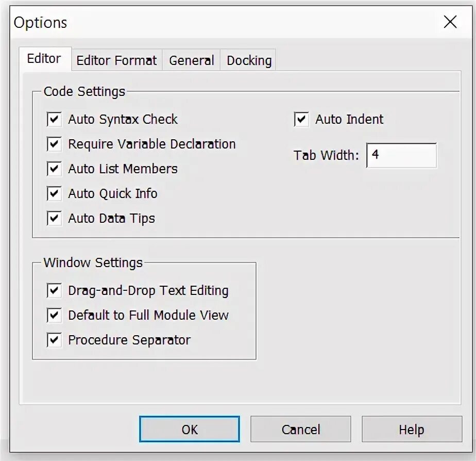The height and width of the screenshot is (461, 476).
Task: Toggle the Auto Quick Info checkbox
Action: coord(54,193)
